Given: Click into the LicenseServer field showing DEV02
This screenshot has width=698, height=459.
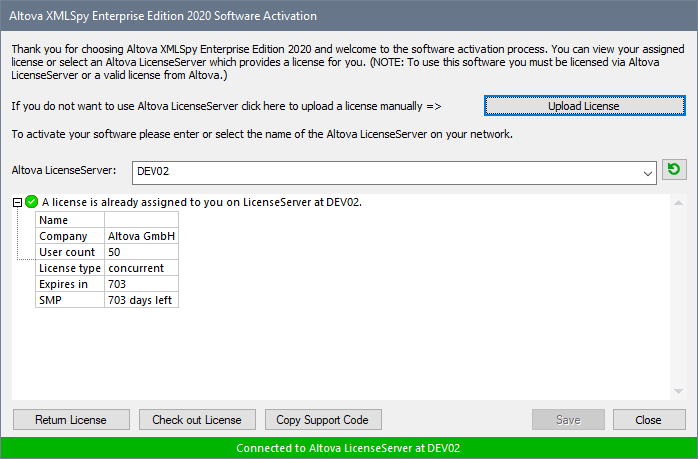Looking at the screenshot, I should (380, 173).
